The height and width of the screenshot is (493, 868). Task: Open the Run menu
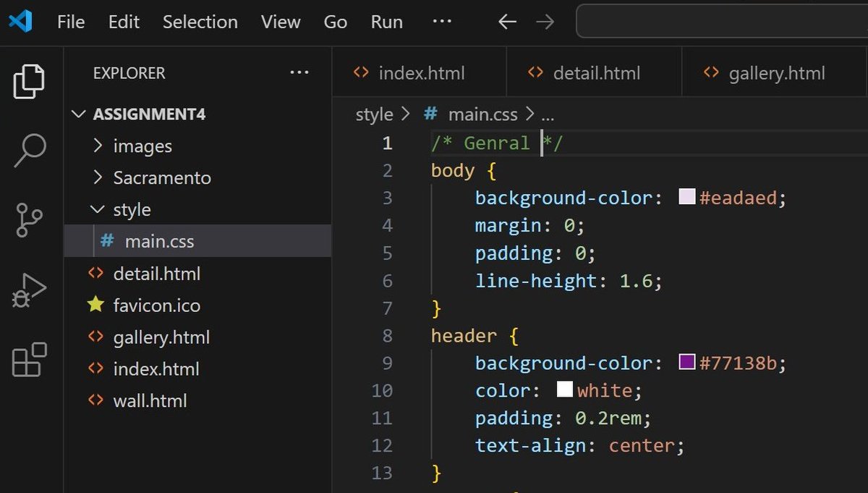click(387, 22)
